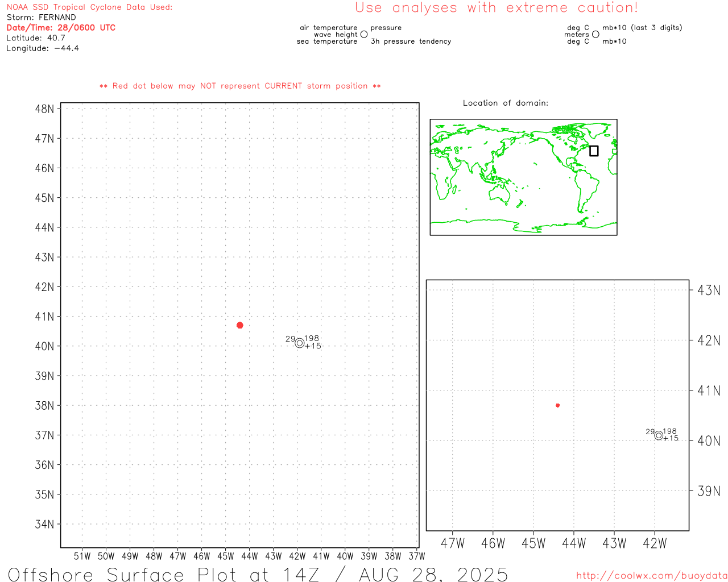Viewport: 728px width, 582px height.
Task: Click the 'Location of domain:' label
Action: click(506, 103)
